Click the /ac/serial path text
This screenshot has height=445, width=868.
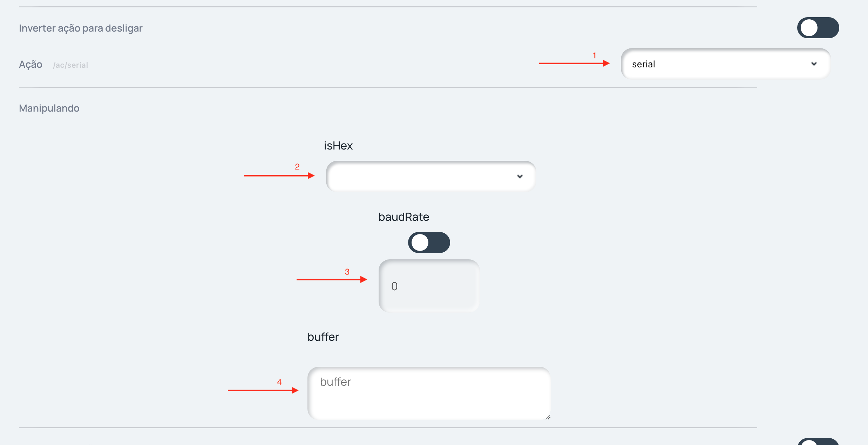point(70,65)
